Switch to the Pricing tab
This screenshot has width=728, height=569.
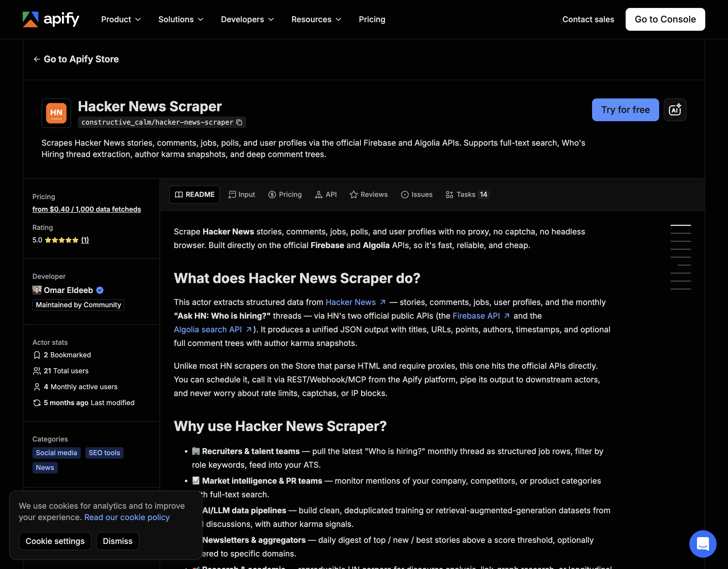click(x=285, y=194)
